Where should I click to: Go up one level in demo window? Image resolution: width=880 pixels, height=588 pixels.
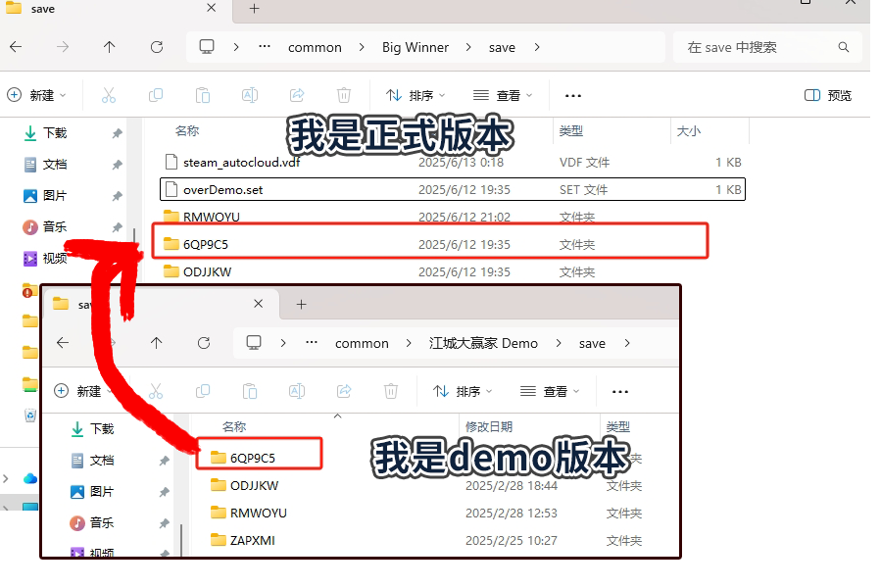pos(157,343)
